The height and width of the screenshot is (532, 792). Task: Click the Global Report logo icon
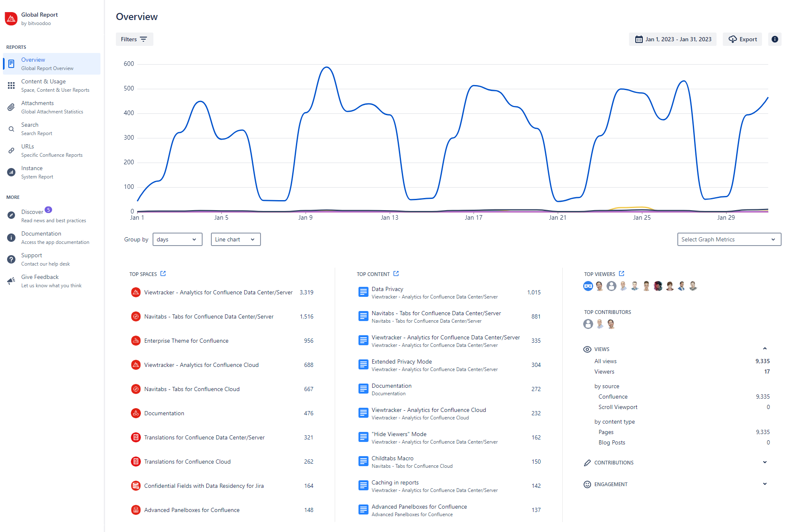pyautogui.click(x=11, y=19)
